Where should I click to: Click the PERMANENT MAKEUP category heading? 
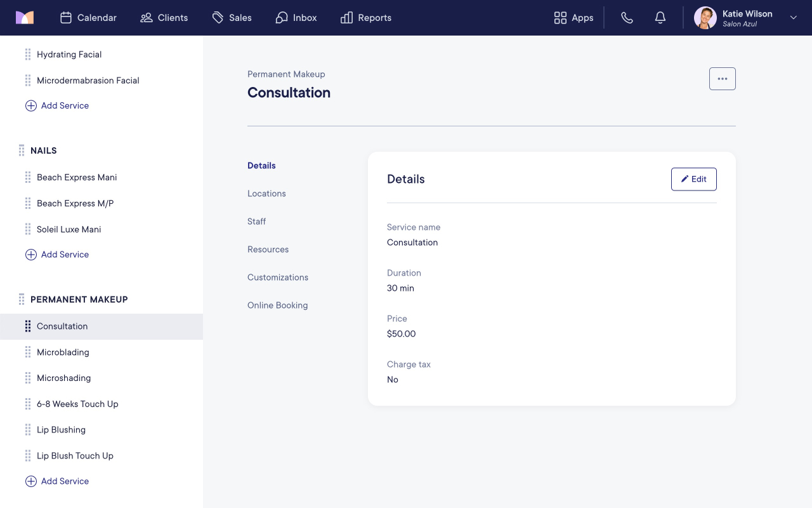[79, 299]
